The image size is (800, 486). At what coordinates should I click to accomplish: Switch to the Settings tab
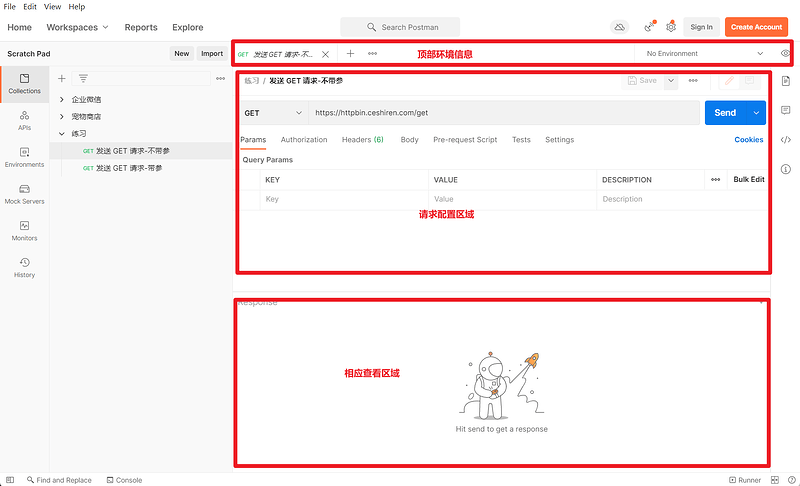coord(559,140)
